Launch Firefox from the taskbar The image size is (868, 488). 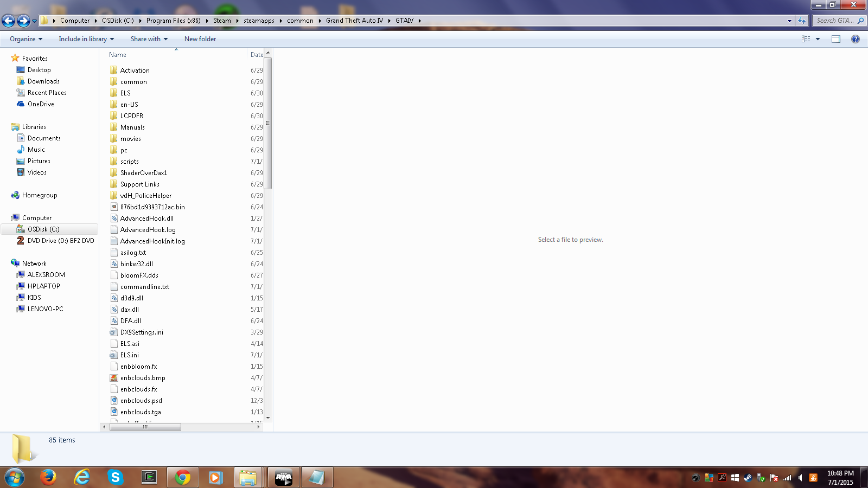click(x=48, y=478)
